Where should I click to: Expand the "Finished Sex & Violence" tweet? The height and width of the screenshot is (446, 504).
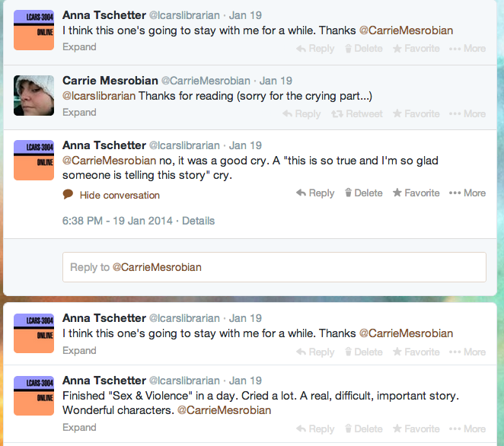[x=79, y=428]
